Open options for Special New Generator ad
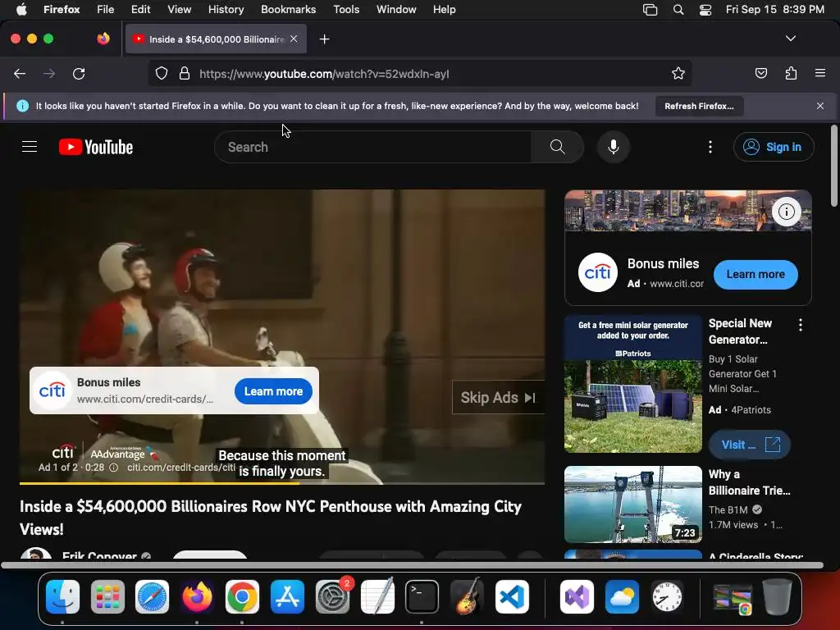 click(801, 325)
